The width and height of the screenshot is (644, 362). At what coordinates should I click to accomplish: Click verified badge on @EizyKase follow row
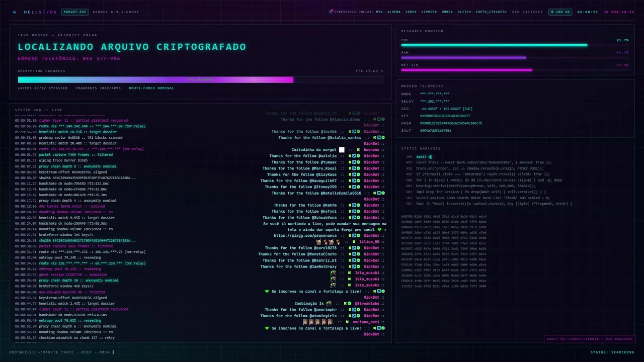[358, 174]
